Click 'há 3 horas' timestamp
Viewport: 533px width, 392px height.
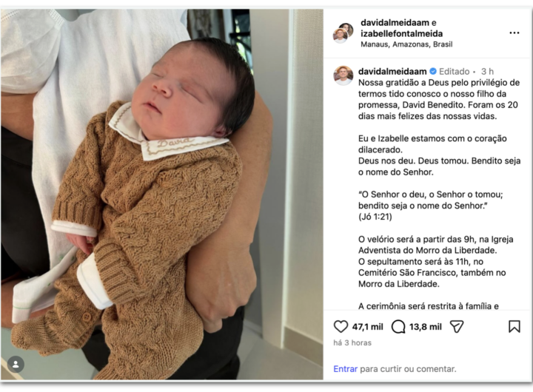click(352, 342)
